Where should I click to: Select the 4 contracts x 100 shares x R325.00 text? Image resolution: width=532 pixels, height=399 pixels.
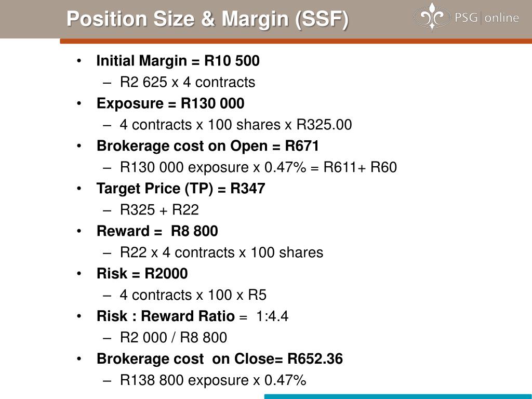coord(235,125)
